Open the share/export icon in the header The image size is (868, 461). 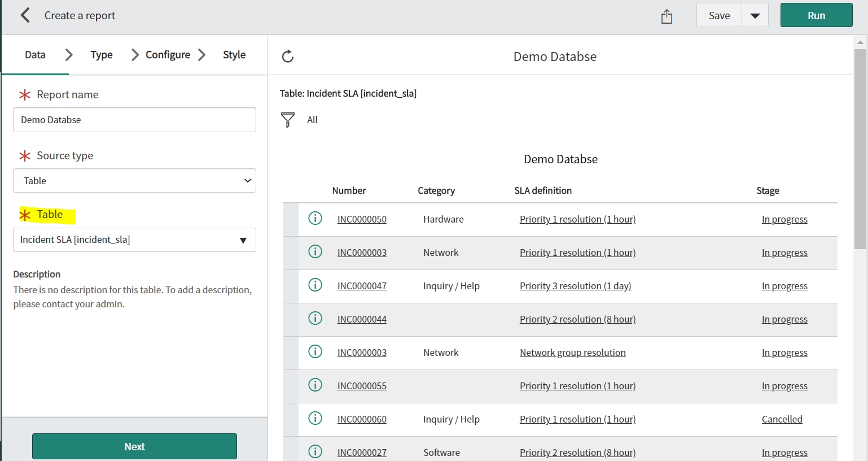666,16
